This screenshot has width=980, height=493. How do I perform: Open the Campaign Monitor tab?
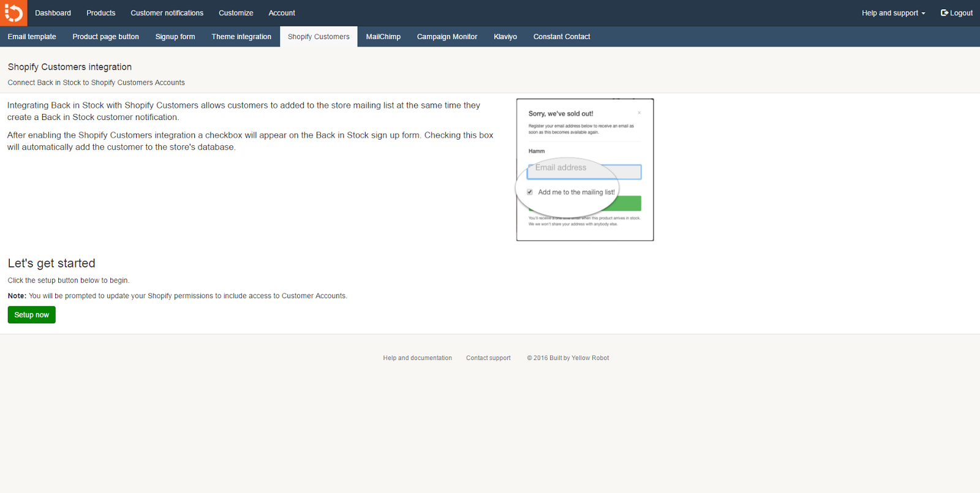(447, 37)
